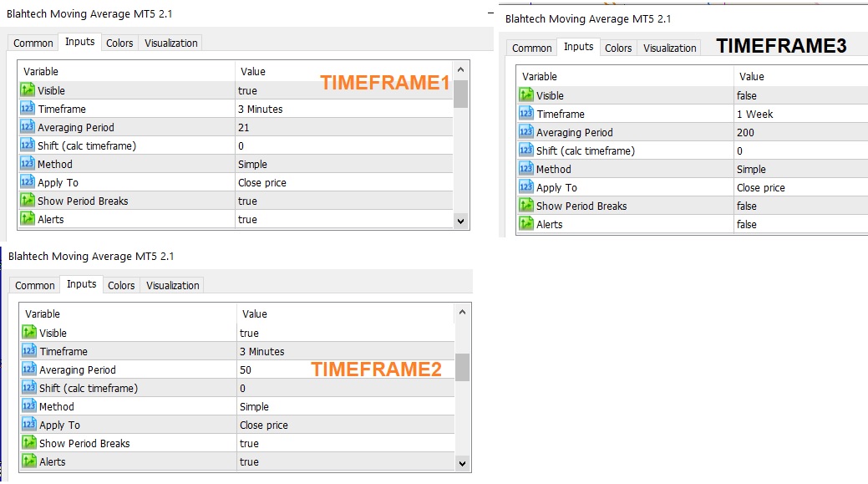The image size is (868, 484).
Task: Open 3 Minutes Timeframe value in bottom-left dialog
Action: (x=261, y=352)
